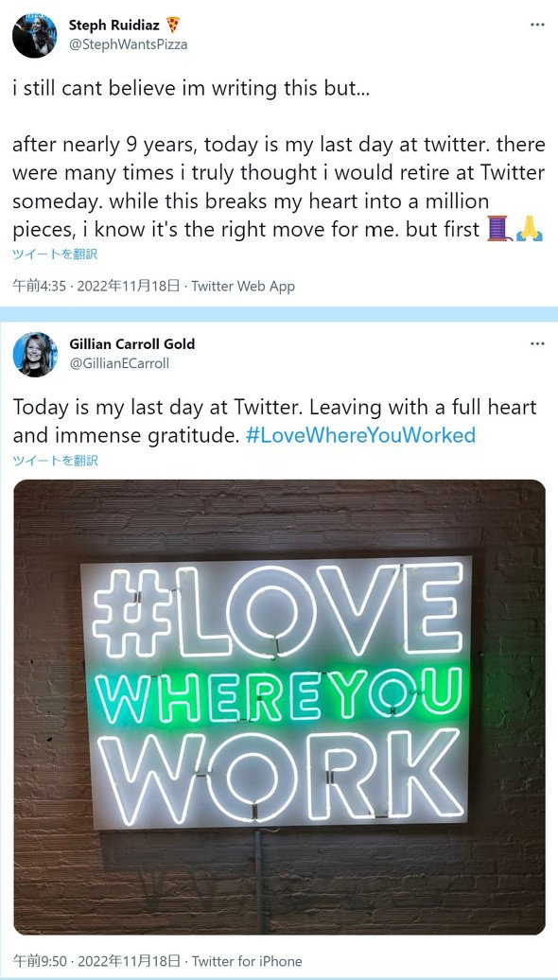Open the more options menu on Steph Ruidiaz's tweet
558x980 pixels.
pyautogui.click(x=537, y=25)
